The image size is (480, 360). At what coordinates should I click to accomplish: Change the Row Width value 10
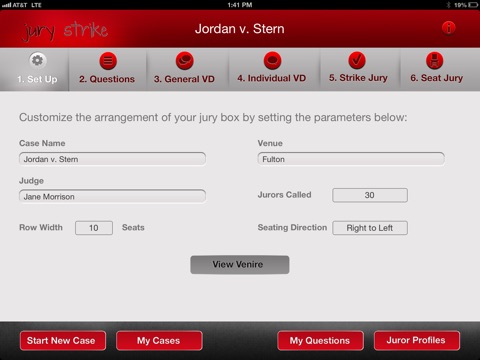(94, 228)
